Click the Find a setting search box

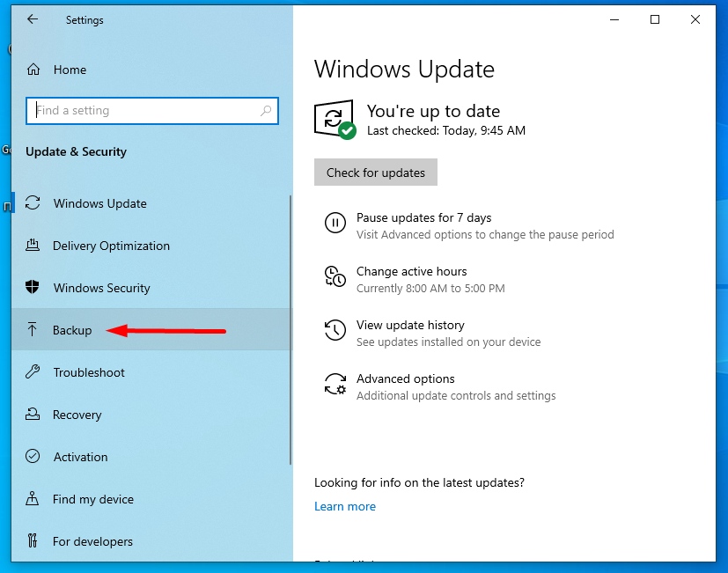[145, 111]
